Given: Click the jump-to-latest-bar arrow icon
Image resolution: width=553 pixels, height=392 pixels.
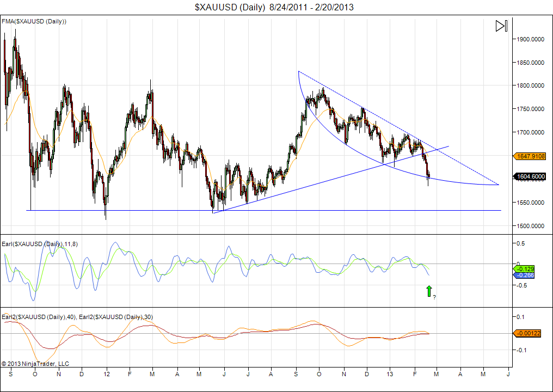Looking at the screenshot, I should [501, 26].
